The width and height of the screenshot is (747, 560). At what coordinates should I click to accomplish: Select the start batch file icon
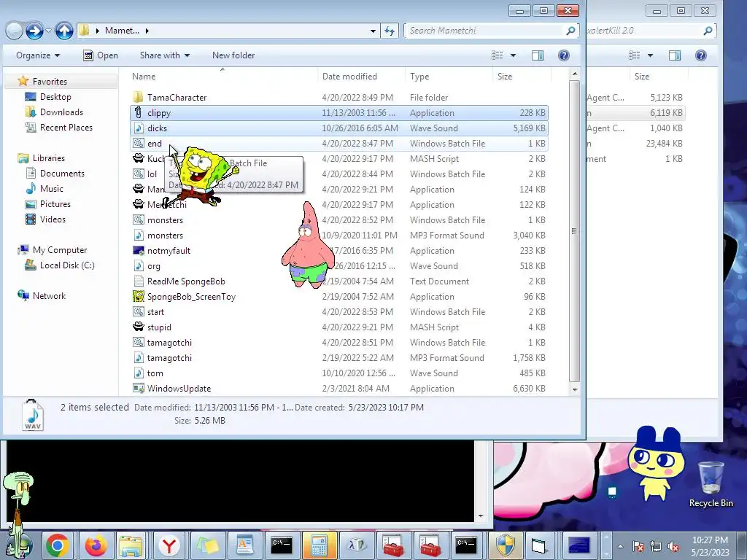(x=138, y=312)
